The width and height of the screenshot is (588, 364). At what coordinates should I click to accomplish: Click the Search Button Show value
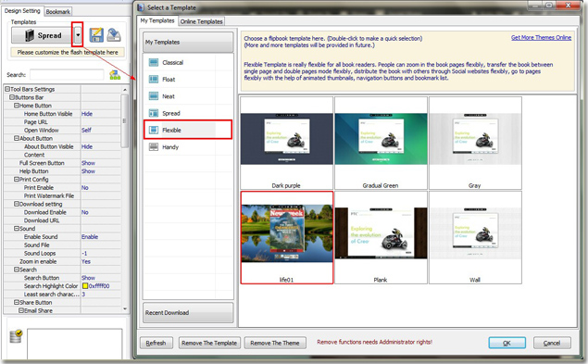[89, 278]
